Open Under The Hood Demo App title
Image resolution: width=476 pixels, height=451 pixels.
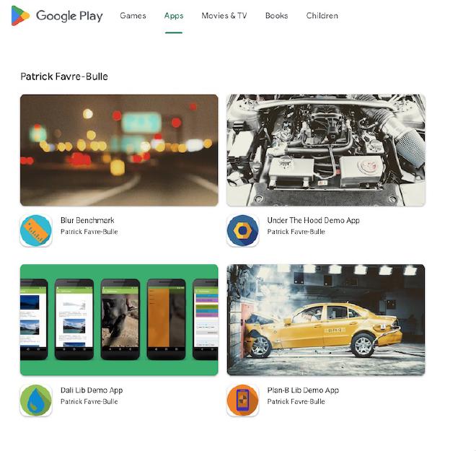(313, 221)
